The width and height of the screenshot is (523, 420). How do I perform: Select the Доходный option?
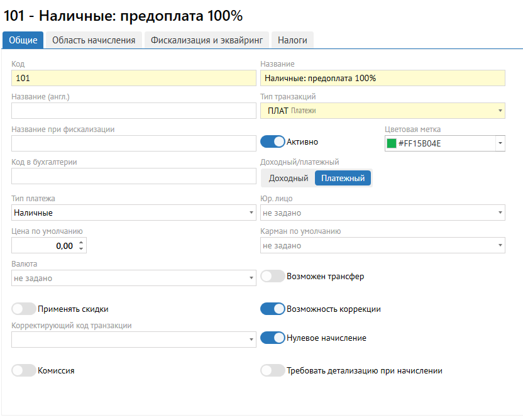289,179
